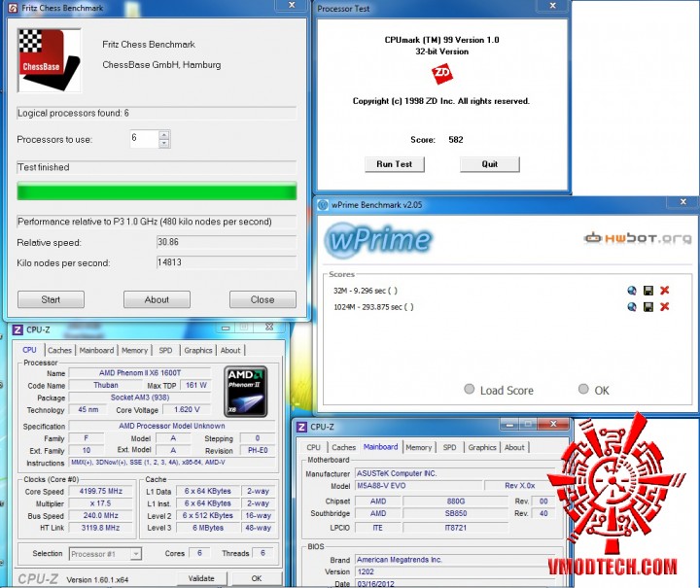Image resolution: width=700 pixels, height=588 pixels.
Task: Click Quit in Processor Test window
Action: 490,164
